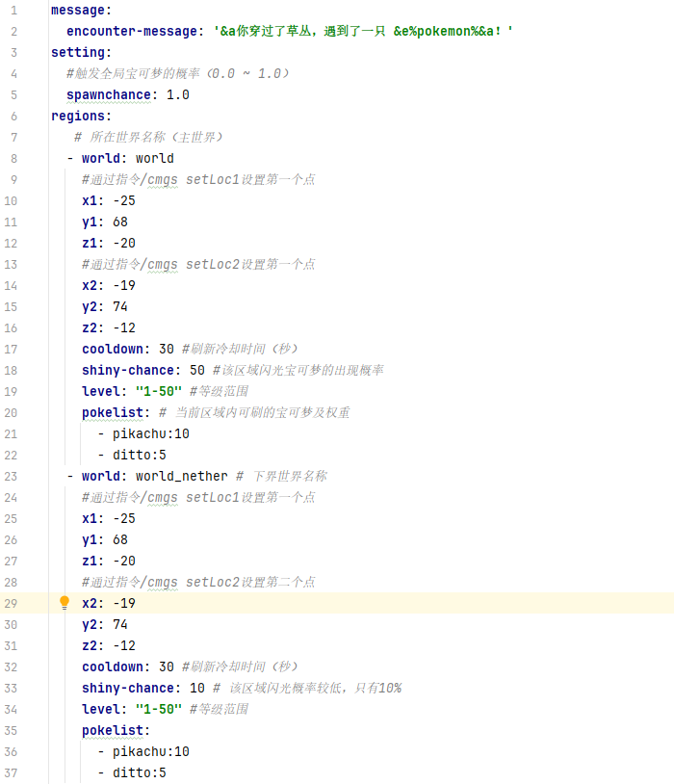Image resolution: width=674 pixels, height=784 pixels.
Task: Click the green encounter message string value
Action: pos(363,31)
